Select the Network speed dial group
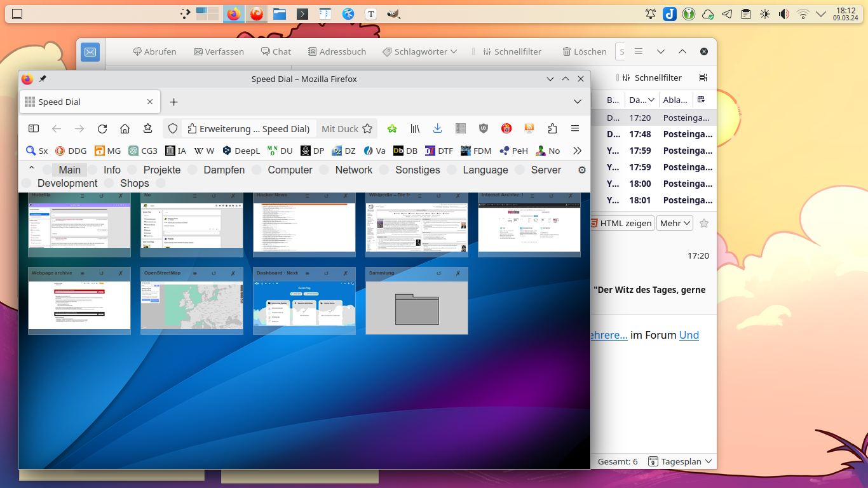The image size is (868, 488). (353, 170)
